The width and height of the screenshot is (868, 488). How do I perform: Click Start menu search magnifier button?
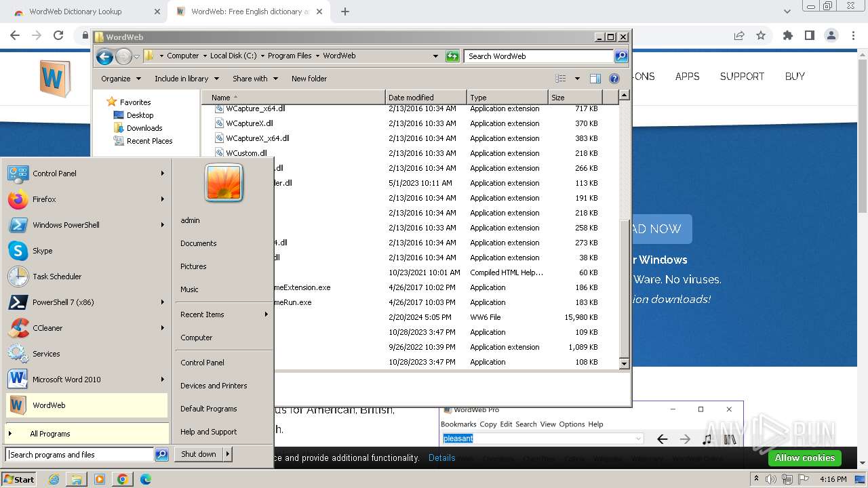[x=161, y=455]
